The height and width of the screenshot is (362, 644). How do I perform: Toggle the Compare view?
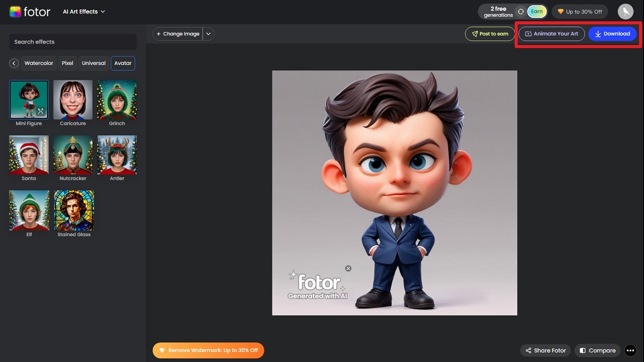pyautogui.click(x=597, y=350)
